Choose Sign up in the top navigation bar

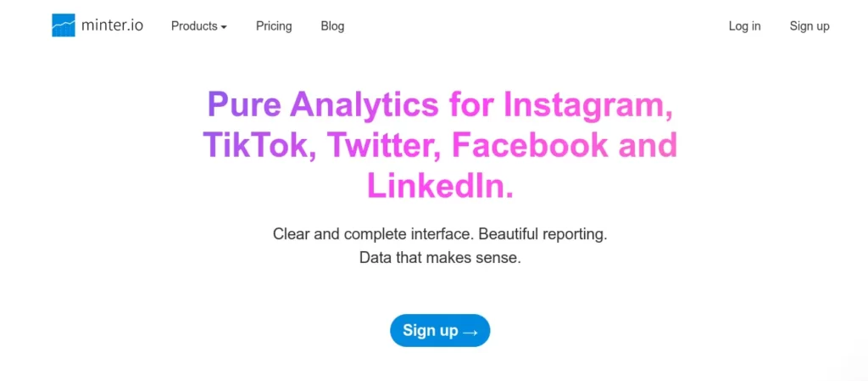click(x=810, y=26)
